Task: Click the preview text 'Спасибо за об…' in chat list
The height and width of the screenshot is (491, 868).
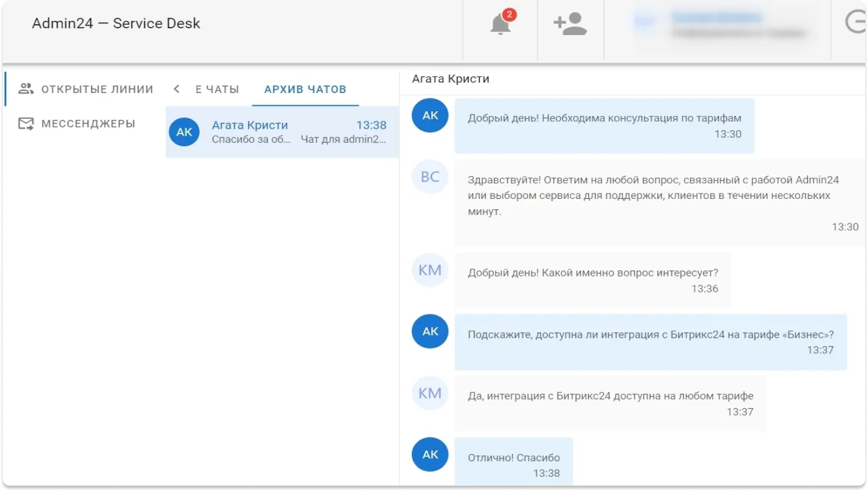Action: pos(251,140)
